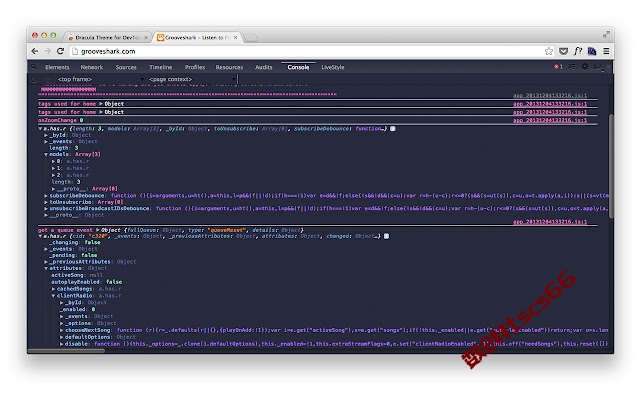This screenshot has height=400, width=640.
Task: Expand the disable function entry
Action: pyautogui.click(x=62, y=344)
